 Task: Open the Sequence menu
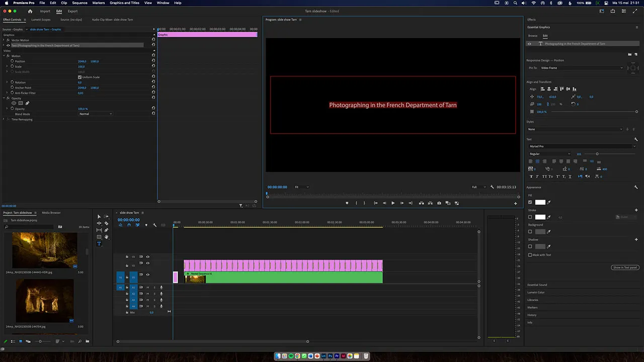click(x=79, y=3)
